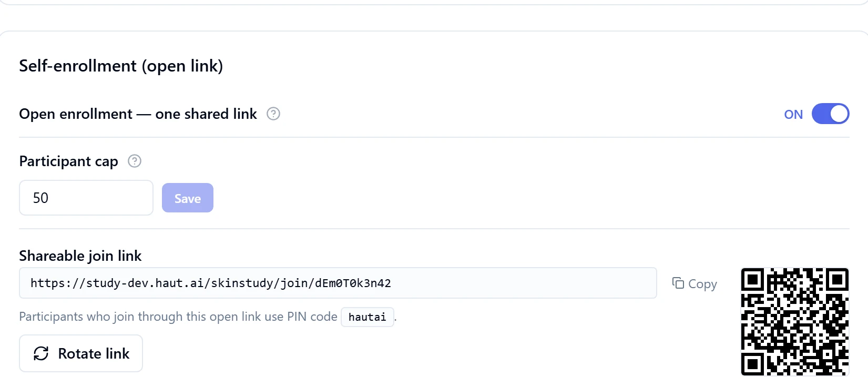Rotate the open enrollment link

[81, 353]
